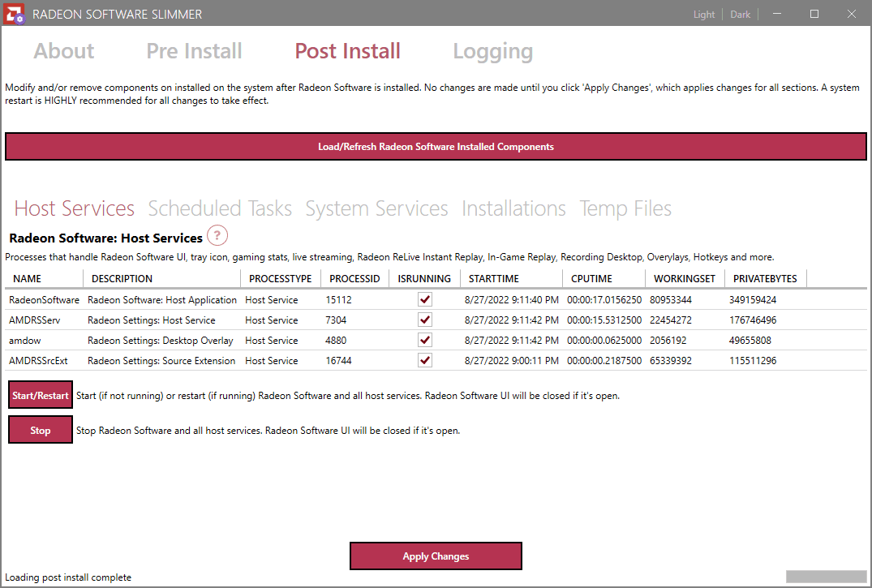Click 'Radeon Settings: Source Extension' description

161,361
